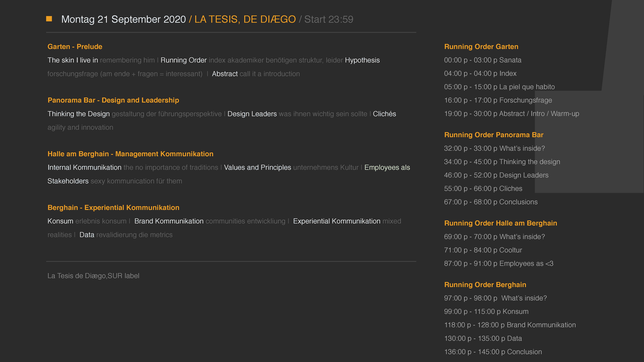Click row '67:00 p - 68:00 p Conclusions'

pos(491,202)
